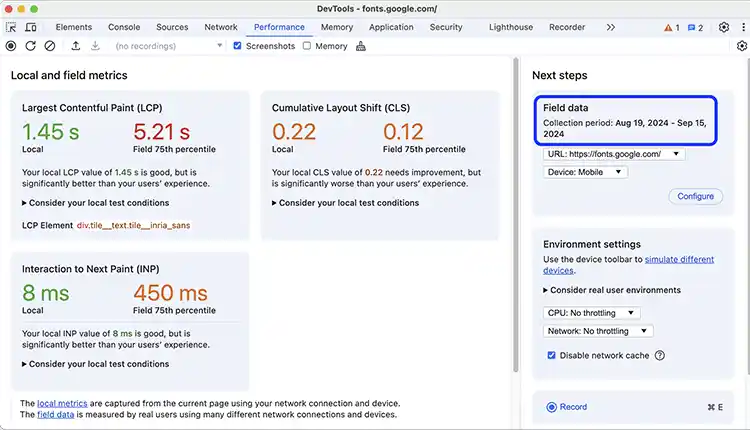Toggle the Memory checkbox in the toolbar
750x430 pixels.
click(307, 46)
